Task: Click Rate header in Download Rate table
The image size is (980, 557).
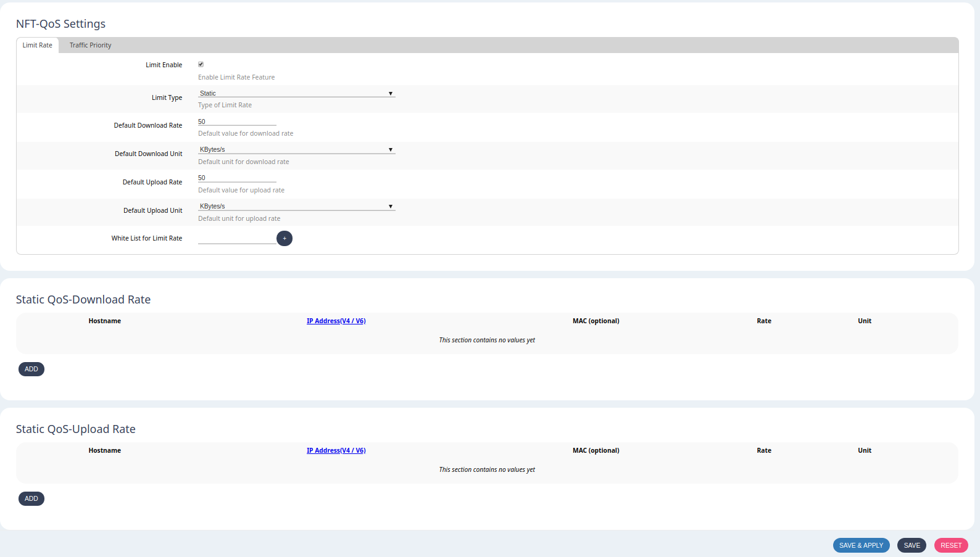Action: click(x=764, y=321)
